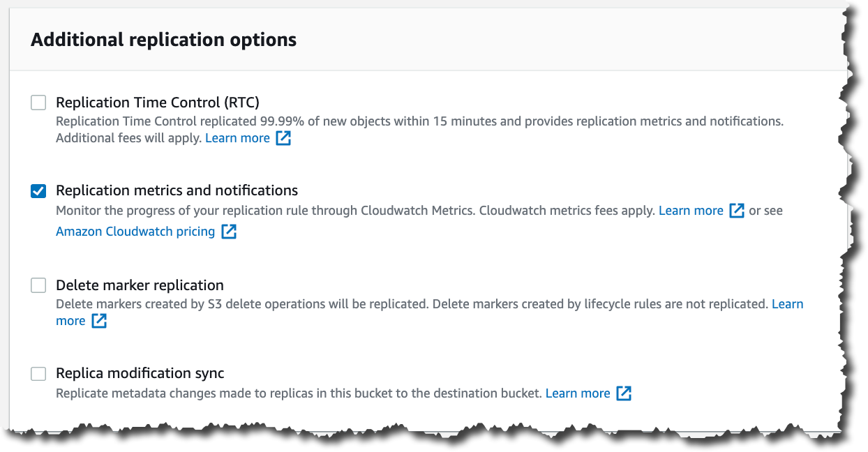This screenshot has width=868, height=452.
Task: Uncheck the Replication metrics and notifications checkbox
Action: 38,191
